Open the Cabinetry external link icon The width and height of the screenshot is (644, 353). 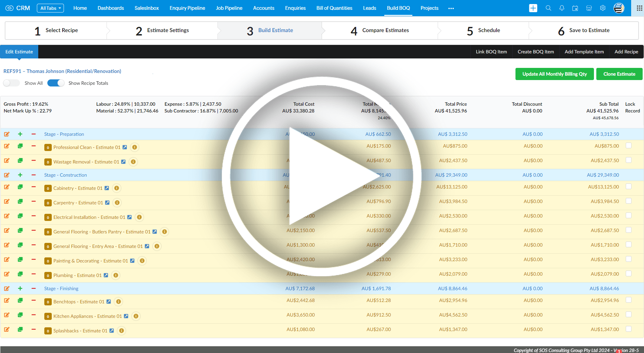pyautogui.click(x=107, y=188)
